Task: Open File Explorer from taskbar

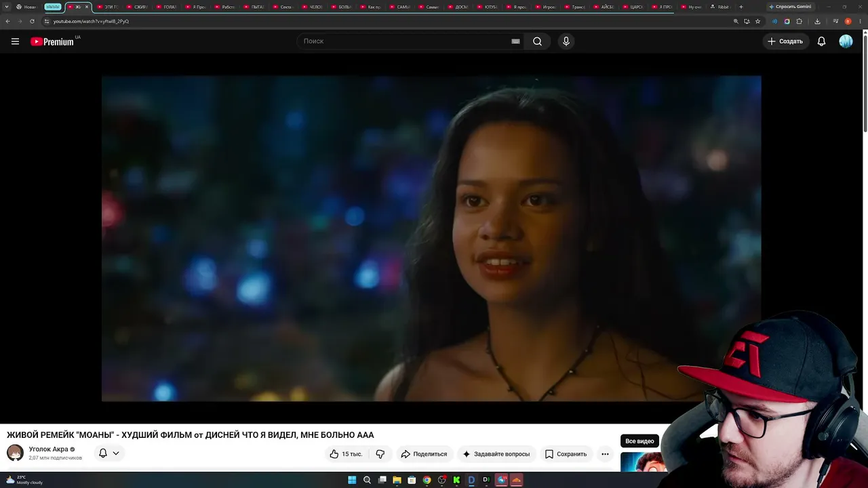Action: pyautogui.click(x=397, y=480)
